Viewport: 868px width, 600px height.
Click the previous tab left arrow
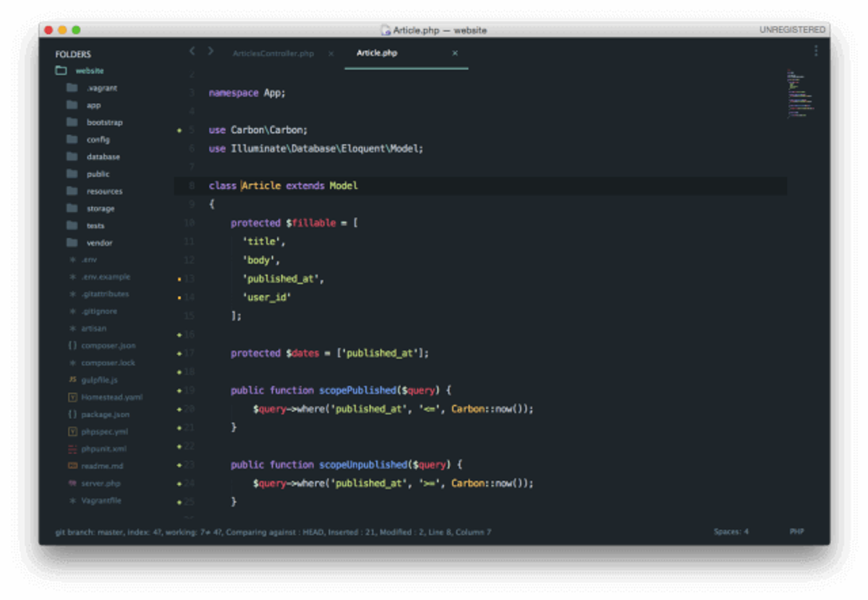pyautogui.click(x=192, y=51)
